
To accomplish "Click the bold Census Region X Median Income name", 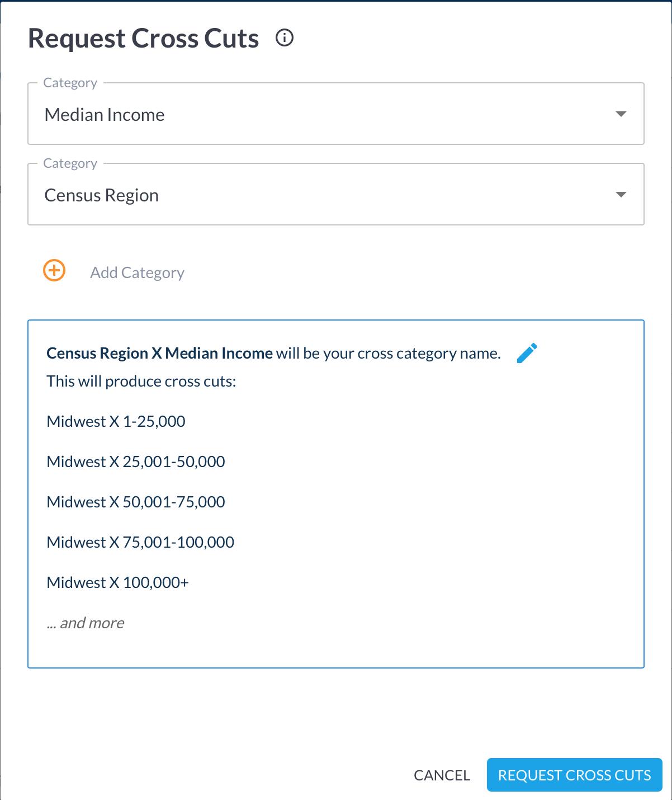I will tap(159, 354).
